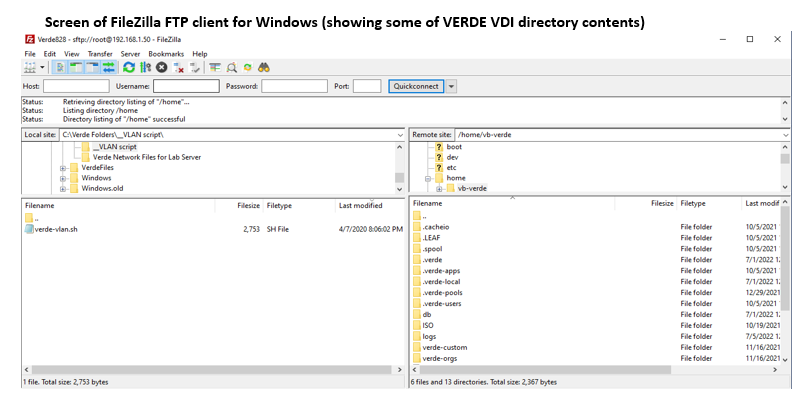Click the logs folder icon
Image resolution: width=810 pixels, height=404 pixels.
417,336
